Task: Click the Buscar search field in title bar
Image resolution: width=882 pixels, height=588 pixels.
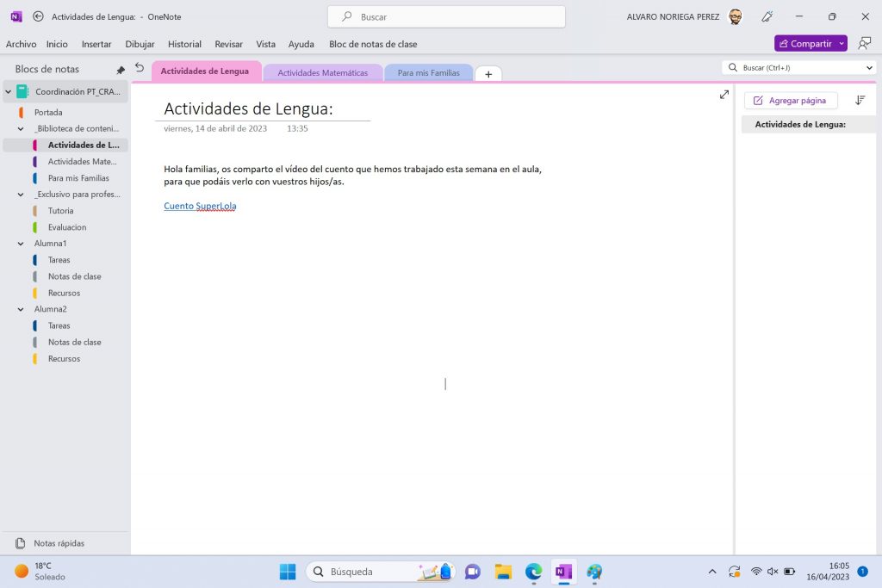Action: (x=446, y=16)
